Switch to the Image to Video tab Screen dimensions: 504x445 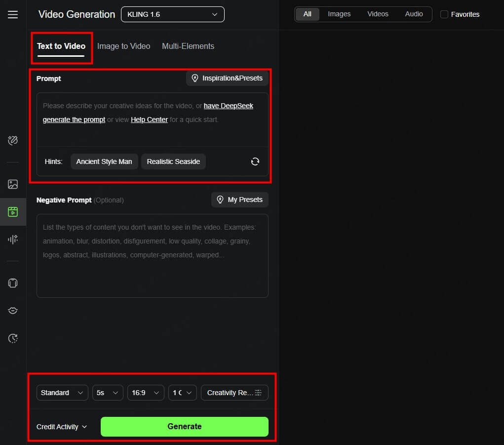123,46
